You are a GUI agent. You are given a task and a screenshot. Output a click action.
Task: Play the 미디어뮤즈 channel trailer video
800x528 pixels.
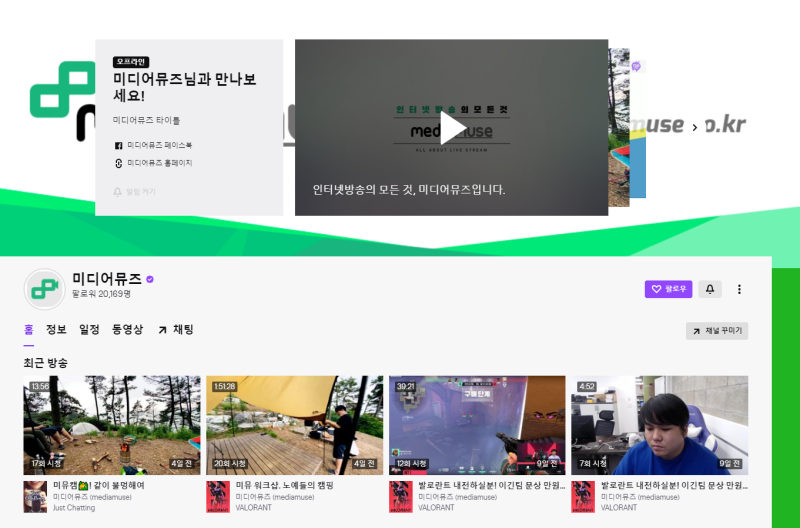tap(452, 128)
